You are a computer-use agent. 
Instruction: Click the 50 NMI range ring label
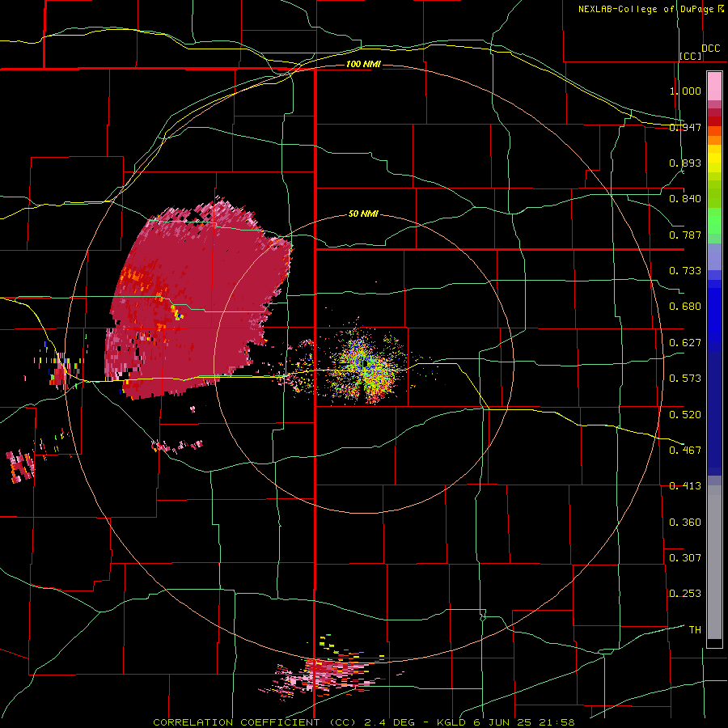click(x=363, y=214)
